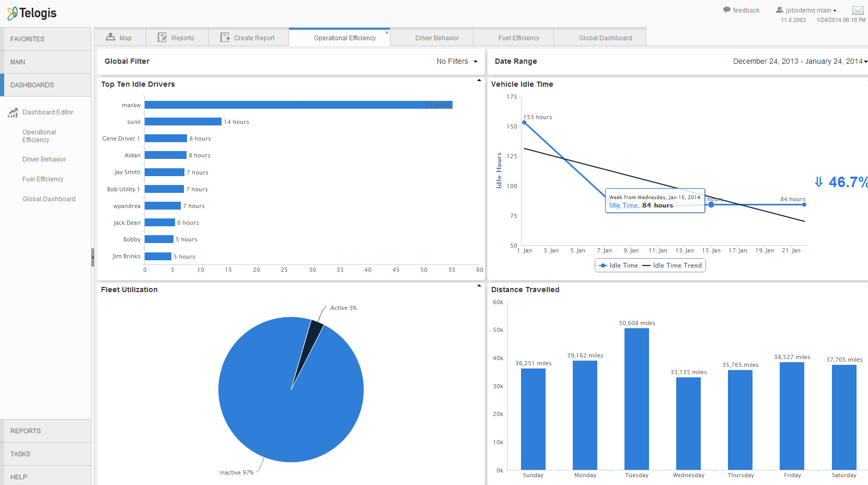Open the No Filters dropdown
The height and width of the screenshot is (485, 868).
coord(457,62)
